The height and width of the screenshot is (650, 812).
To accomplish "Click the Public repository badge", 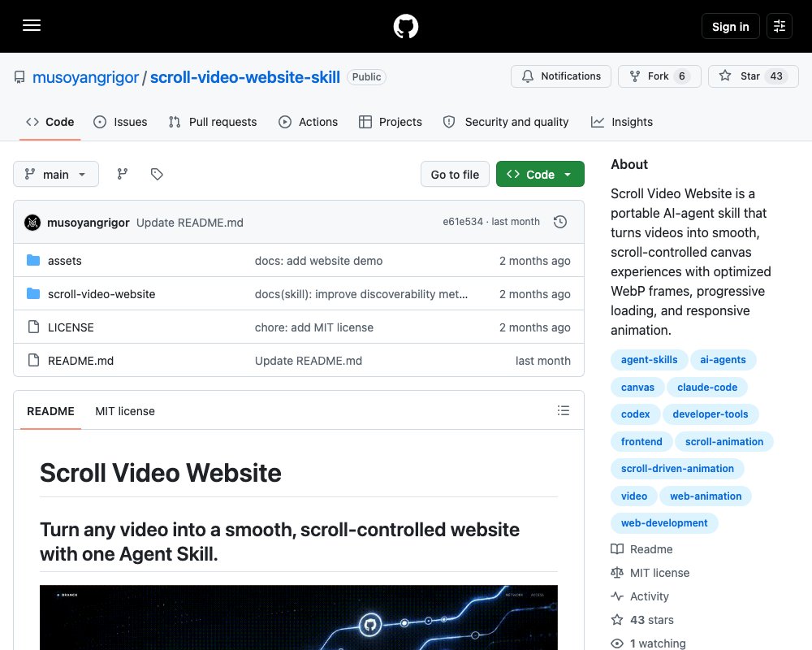I will point(366,76).
